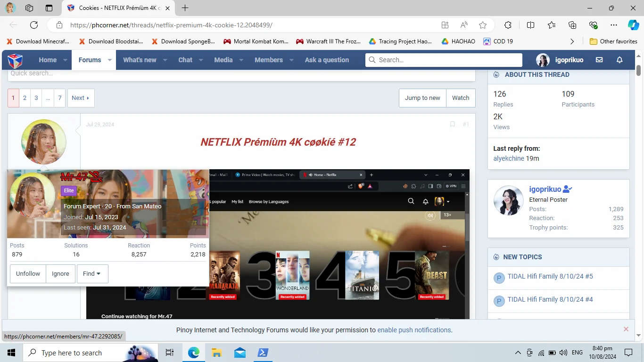Click the Unfollow button
644x362 pixels.
point(28,274)
